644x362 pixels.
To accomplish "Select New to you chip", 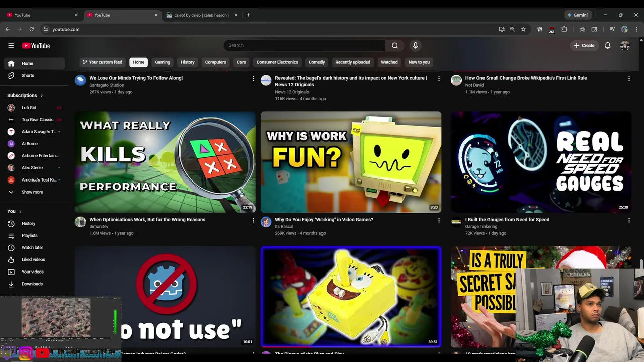I will [x=419, y=62].
